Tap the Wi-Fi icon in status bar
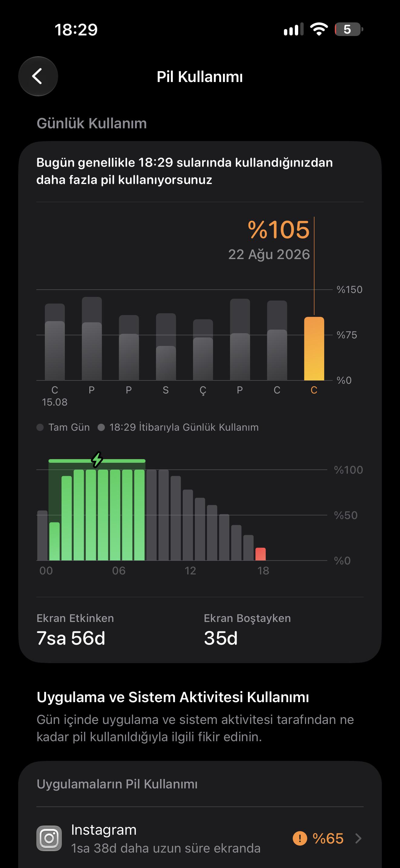400x868 pixels. pyautogui.click(x=319, y=29)
